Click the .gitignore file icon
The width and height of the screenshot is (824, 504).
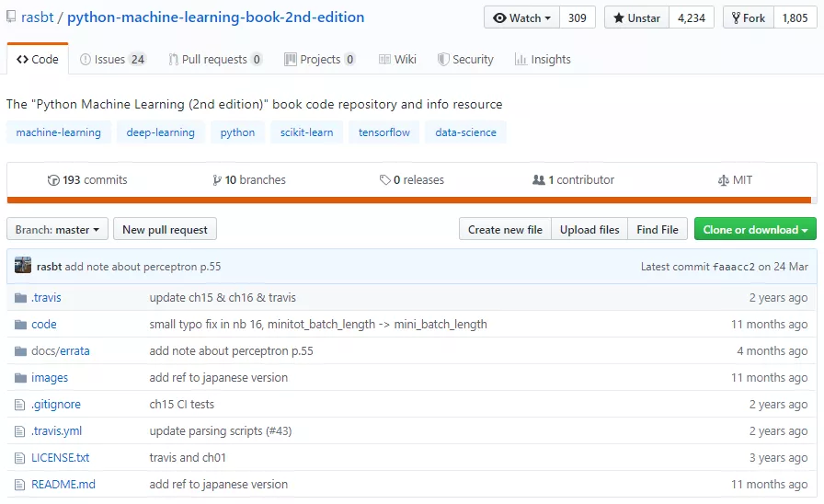20,404
